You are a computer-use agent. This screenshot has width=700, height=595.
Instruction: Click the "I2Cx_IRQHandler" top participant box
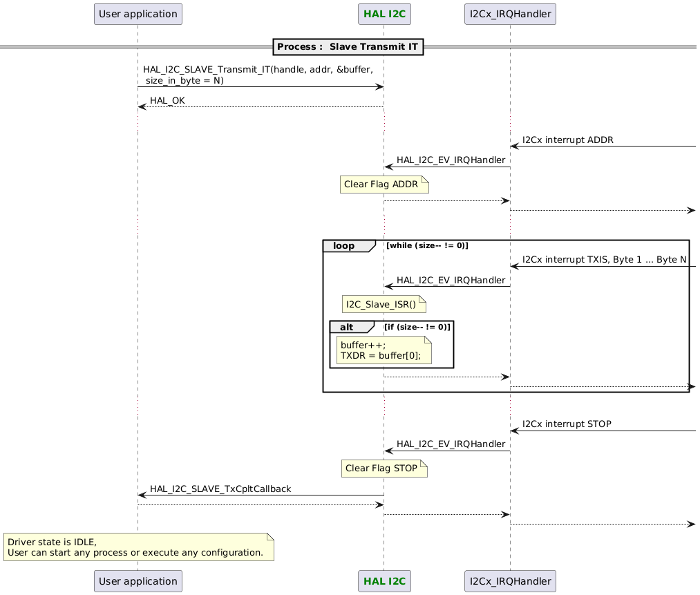click(x=510, y=14)
